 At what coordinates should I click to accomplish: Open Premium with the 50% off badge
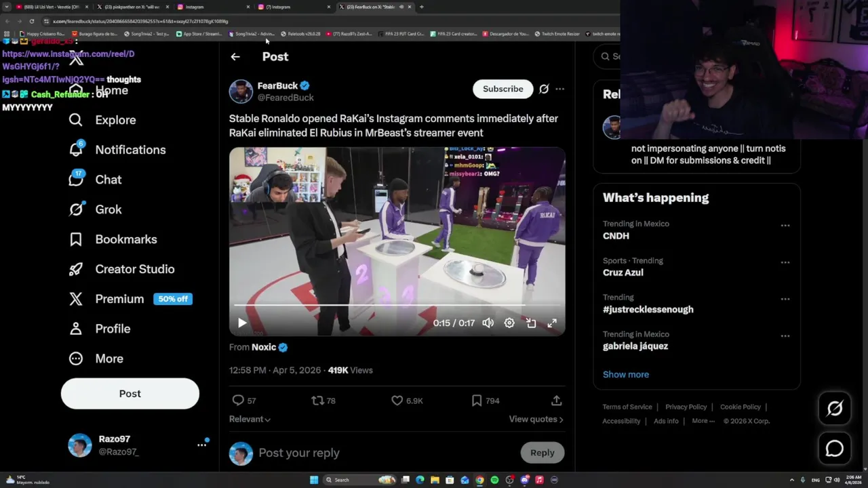(130, 299)
